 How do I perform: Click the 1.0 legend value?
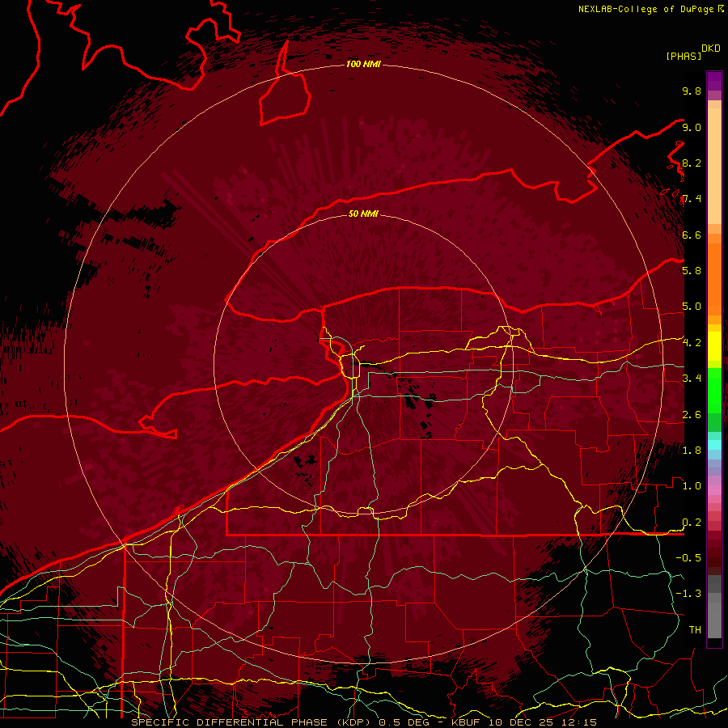pos(692,485)
